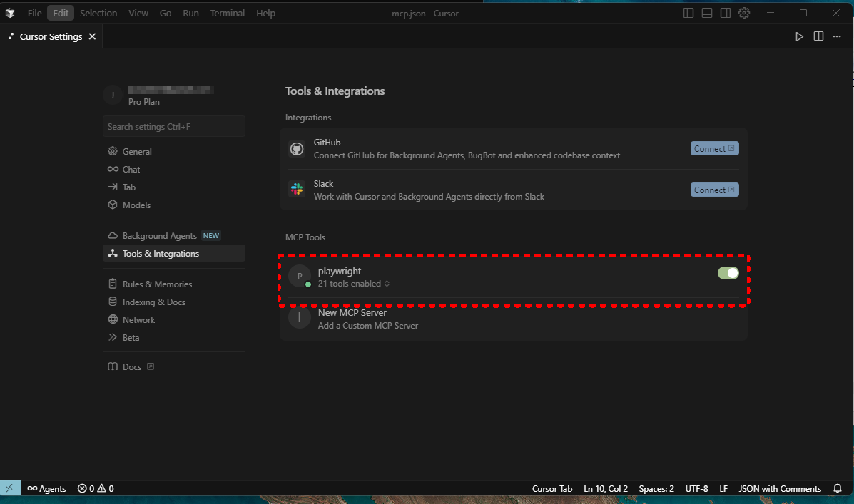
Task: Click the playwright server name
Action: [340, 271]
